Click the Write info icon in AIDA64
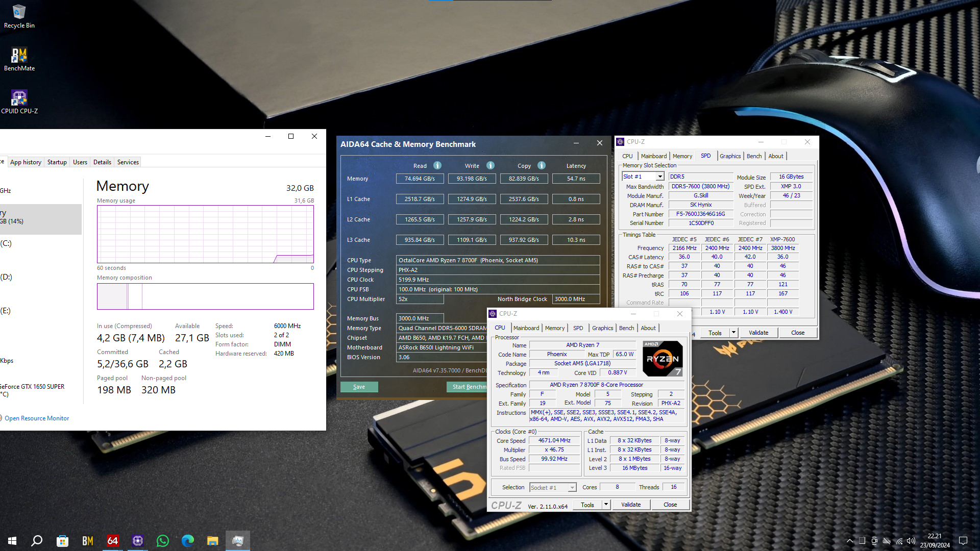980x551 pixels. 491,165
